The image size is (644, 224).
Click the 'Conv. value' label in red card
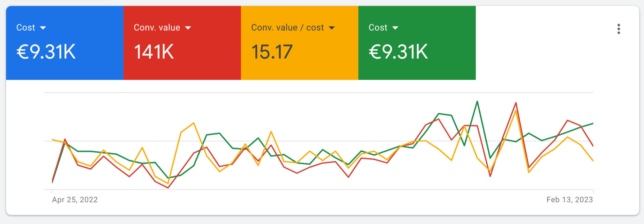click(157, 28)
